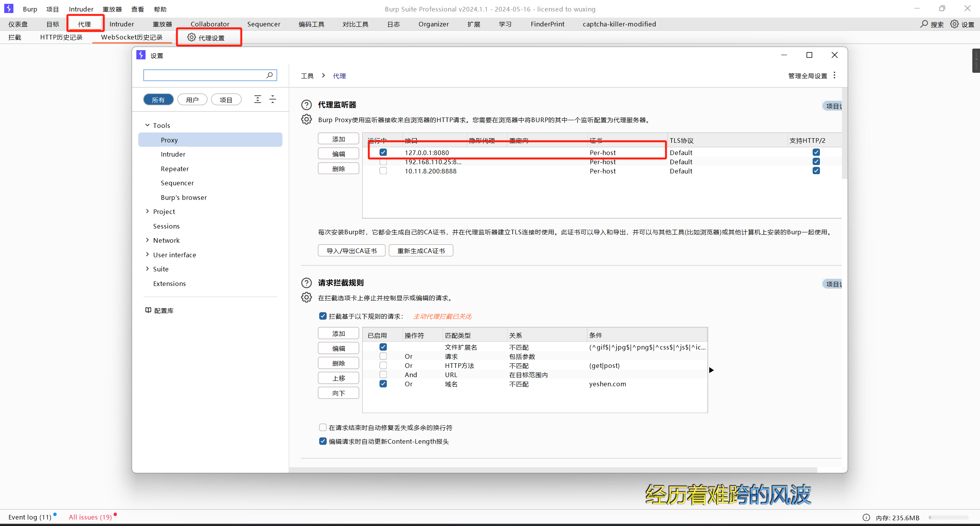This screenshot has width=980, height=526.
Task: Click the memory info icon in status bar
Action: coord(866,518)
